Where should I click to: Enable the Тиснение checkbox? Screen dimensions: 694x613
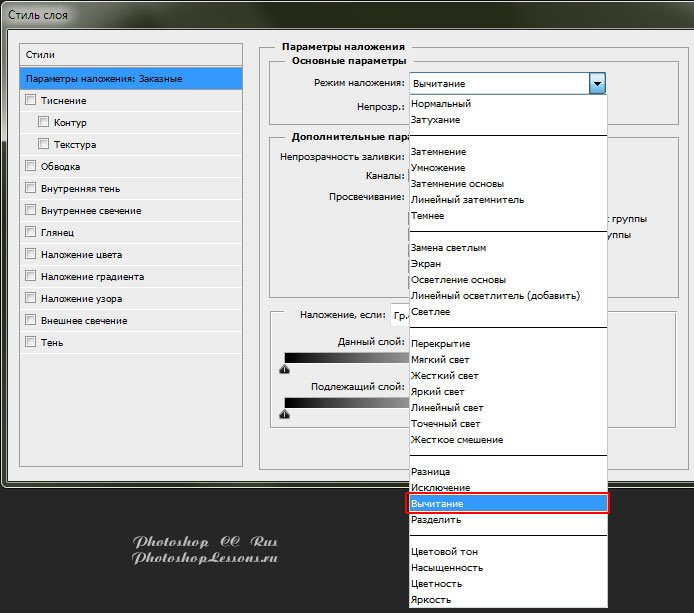[31, 100]
